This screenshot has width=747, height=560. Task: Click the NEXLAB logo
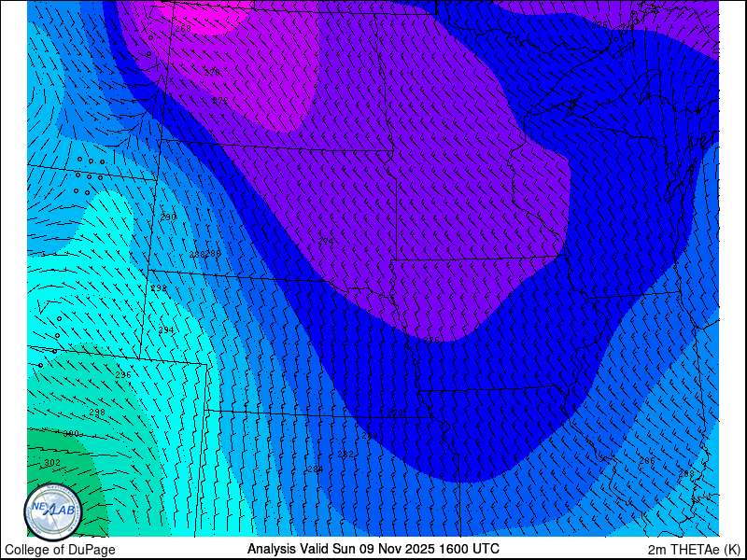53,511
